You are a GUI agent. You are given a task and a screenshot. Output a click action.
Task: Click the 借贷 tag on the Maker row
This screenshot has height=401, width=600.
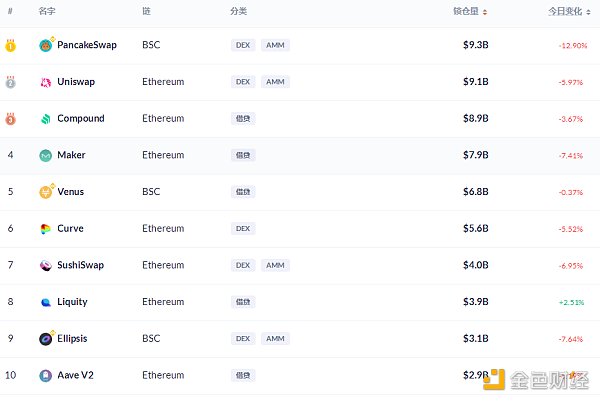click(x=242, y=155)
